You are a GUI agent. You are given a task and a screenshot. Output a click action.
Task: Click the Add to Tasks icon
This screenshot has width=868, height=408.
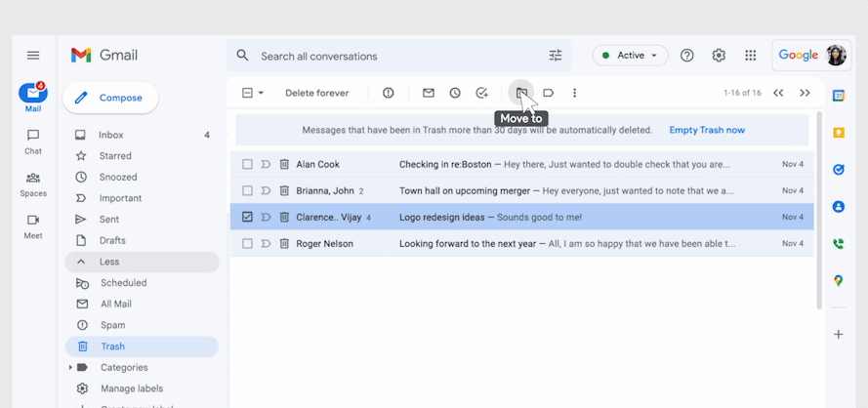pos(481,93)
